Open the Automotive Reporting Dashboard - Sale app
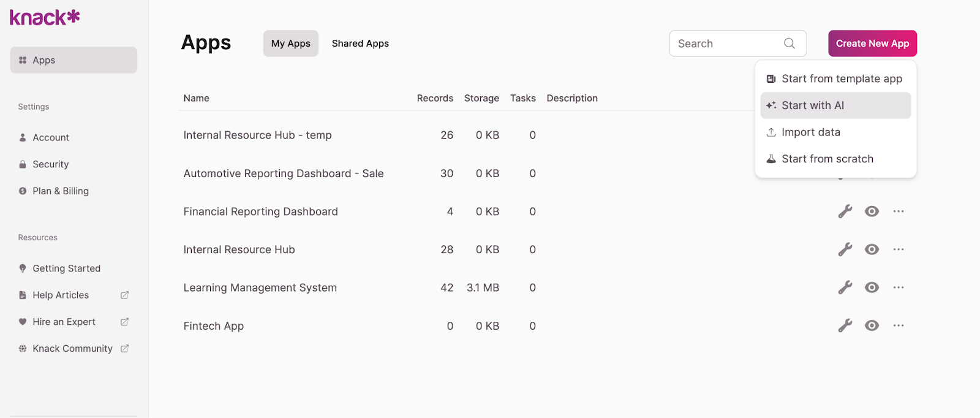Viewport: 980px width, 418px height. 283,173
